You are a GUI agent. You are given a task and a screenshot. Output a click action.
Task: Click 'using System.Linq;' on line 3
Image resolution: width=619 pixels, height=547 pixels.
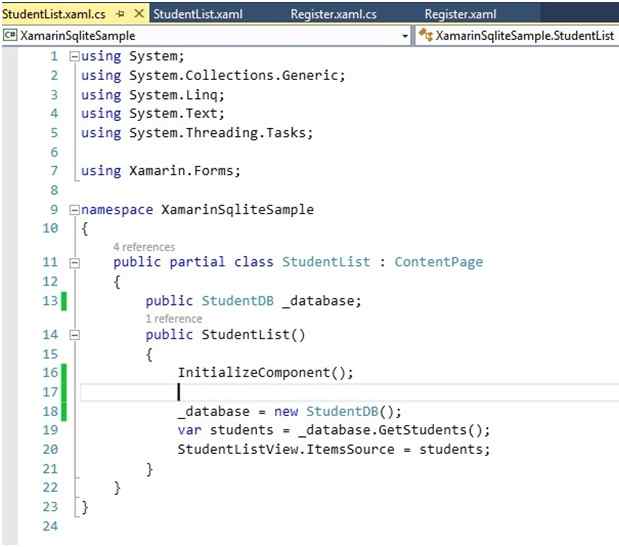click(x=153, y=95)
